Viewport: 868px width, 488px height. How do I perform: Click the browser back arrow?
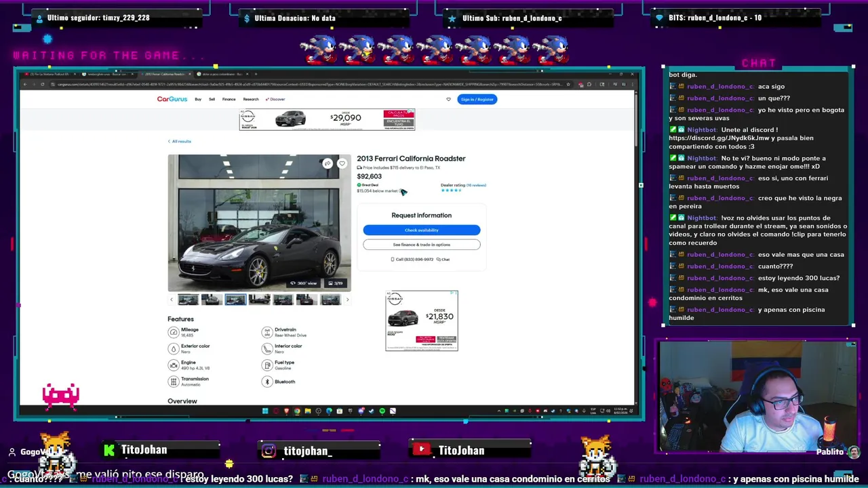(x=25, y=84)
